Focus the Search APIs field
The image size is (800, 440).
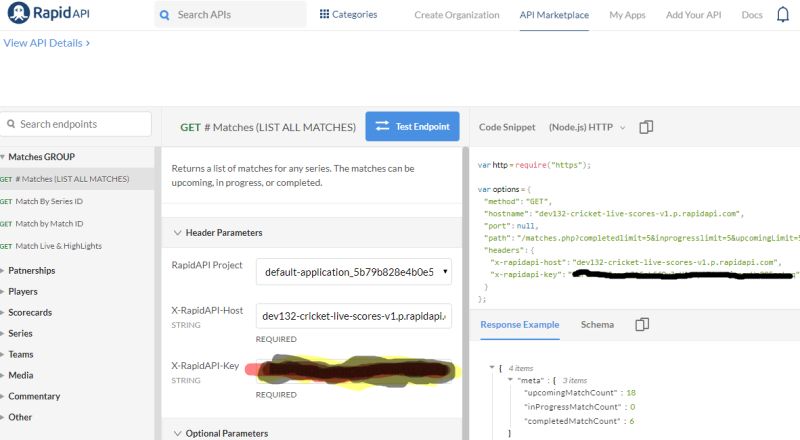[231, 15]
